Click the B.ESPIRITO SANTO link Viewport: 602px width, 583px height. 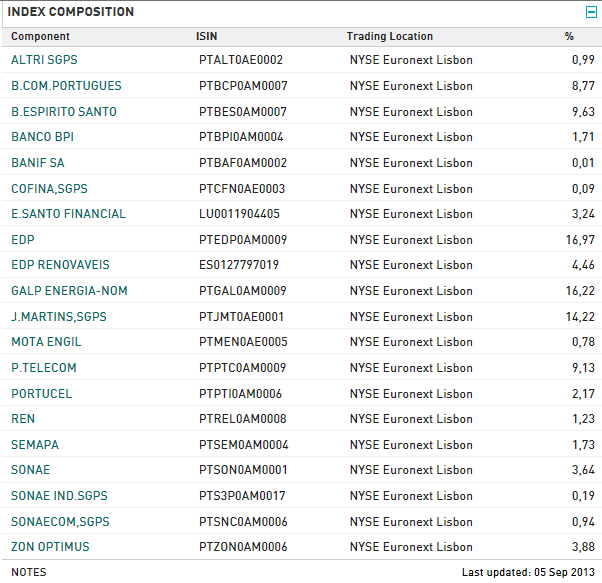coord(63,112)
